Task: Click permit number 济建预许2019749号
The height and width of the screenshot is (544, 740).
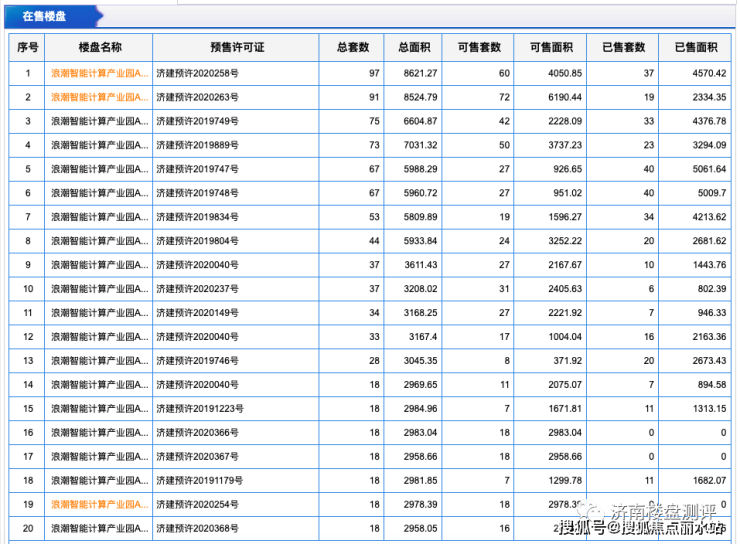Action: (x=197, y=121)
